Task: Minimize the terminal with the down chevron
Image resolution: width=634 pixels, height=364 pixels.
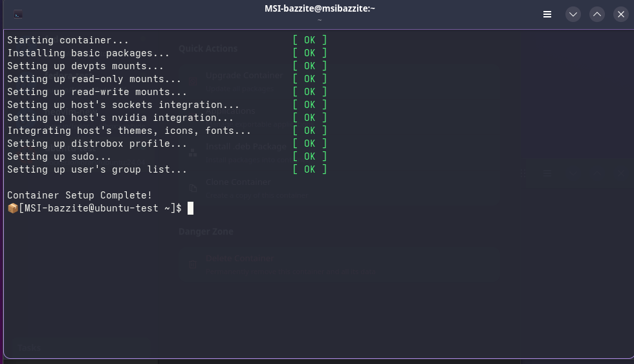Action: tap(573, 14)
